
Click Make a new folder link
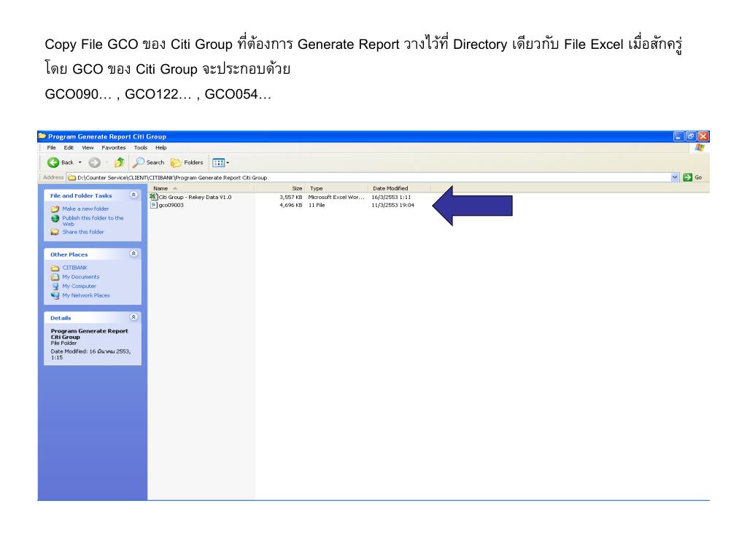click(85, 209)
